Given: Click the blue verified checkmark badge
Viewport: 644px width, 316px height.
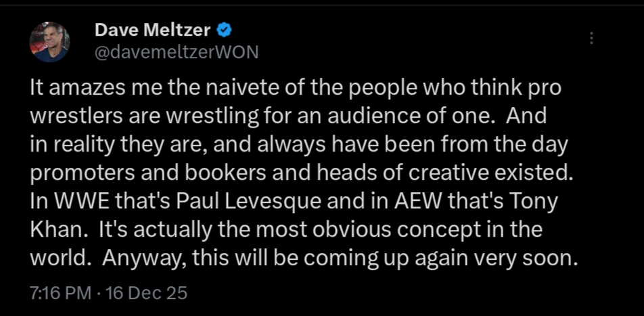Looking at the screenshot, I should pyautogui.click(x=225, y=30).
